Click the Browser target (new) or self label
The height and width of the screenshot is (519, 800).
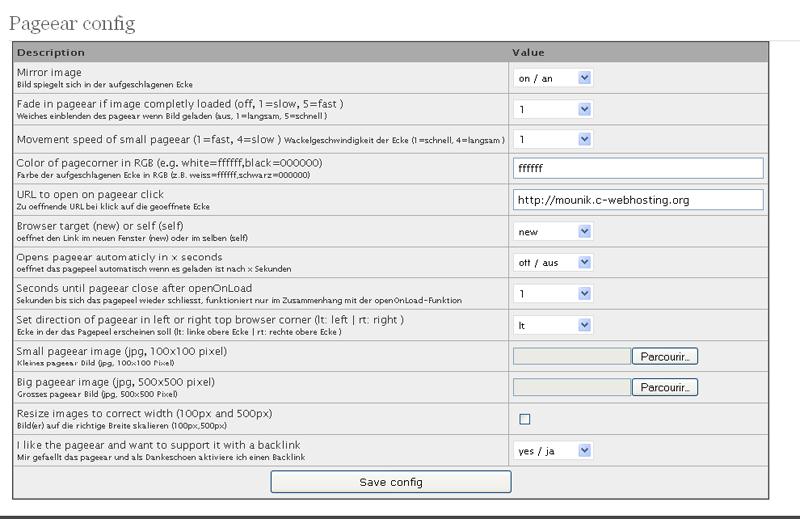click(100, 226)
